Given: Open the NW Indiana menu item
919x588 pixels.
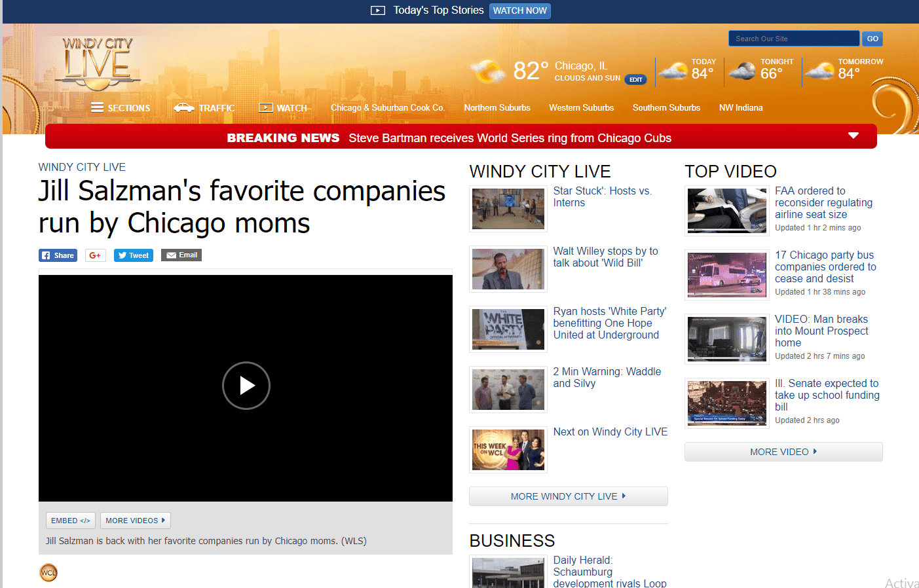Looking at the screenshot, I should [741, 108].
